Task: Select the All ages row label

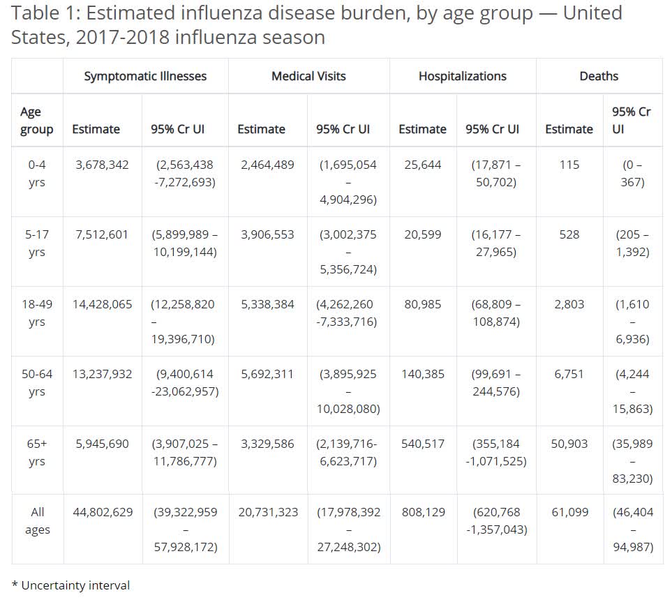Action: [37, 520]
